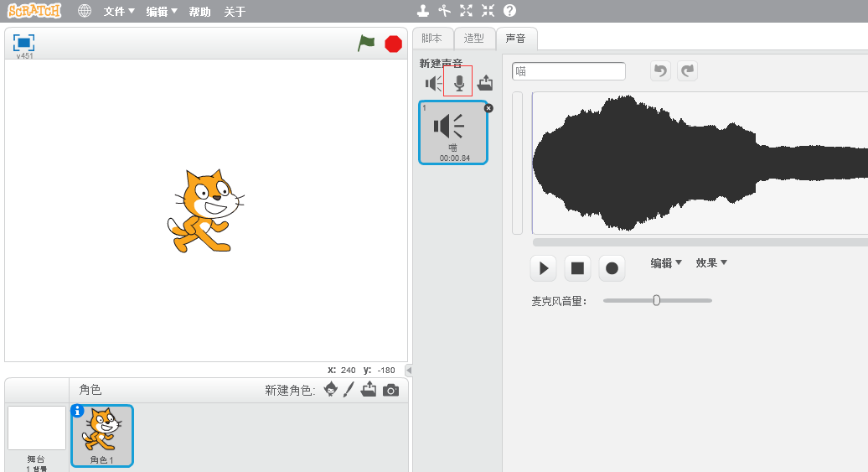Click the red stop sign
This screenshot has width=868, height=472.
coord(393,44)
